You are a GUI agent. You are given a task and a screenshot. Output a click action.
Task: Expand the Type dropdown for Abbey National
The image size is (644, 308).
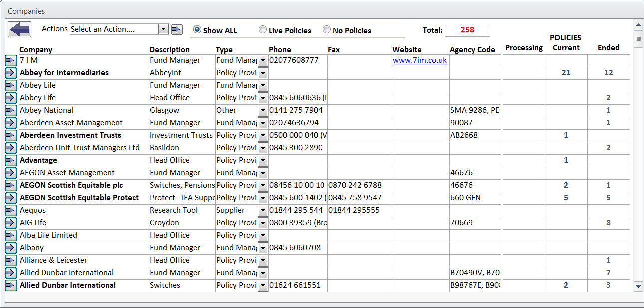tap(263, 110)
